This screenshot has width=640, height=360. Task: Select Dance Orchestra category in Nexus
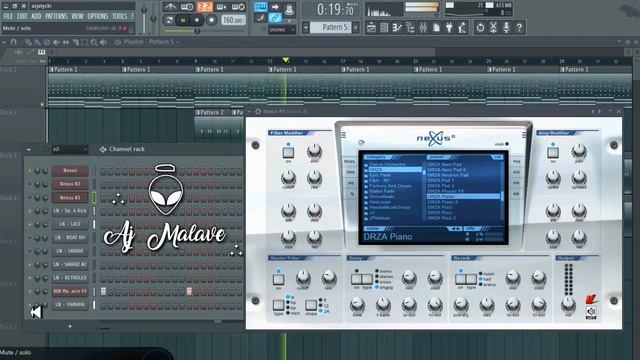click(387, 164)
